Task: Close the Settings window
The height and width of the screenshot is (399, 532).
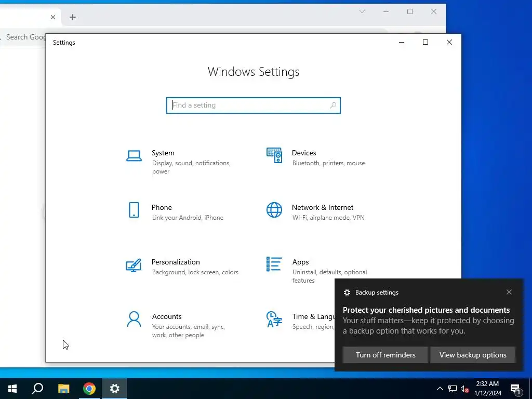Action: (x=449, y=42)
